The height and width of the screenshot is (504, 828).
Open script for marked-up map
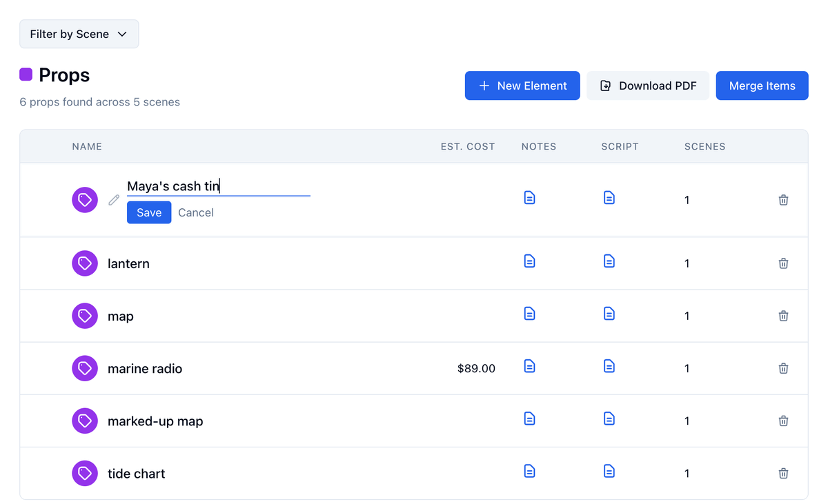click(609, 419)
